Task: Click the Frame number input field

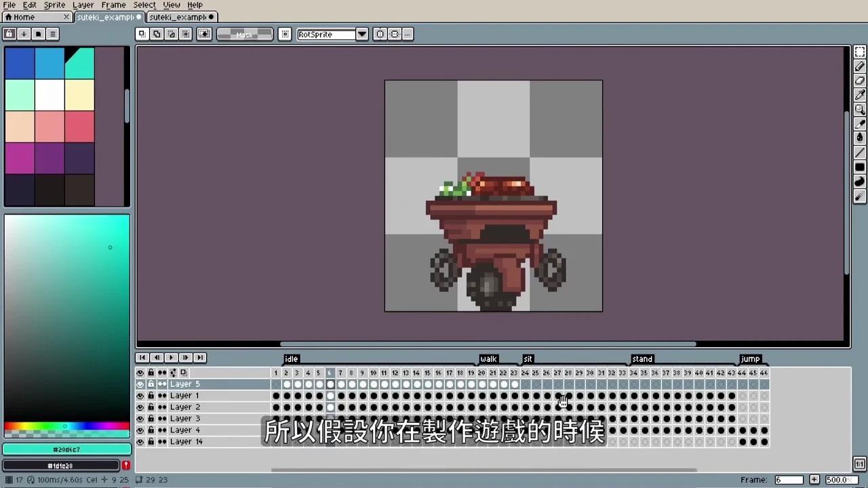Action: pyautogui.click(x=789, y=480)
